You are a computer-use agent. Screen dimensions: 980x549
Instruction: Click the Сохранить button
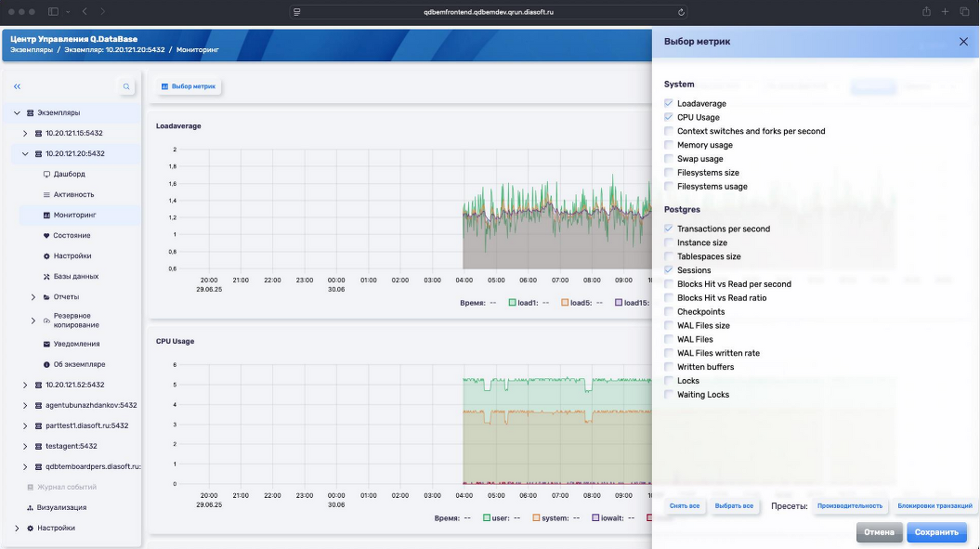[936, 532]
